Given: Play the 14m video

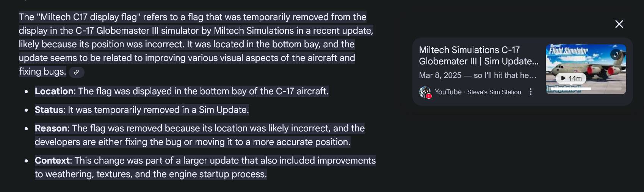Looking at the screenshot, I should 571,78.
